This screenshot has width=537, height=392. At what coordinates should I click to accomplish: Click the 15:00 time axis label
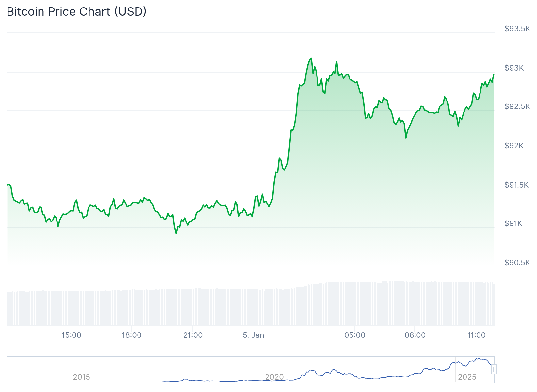[71, 335]
